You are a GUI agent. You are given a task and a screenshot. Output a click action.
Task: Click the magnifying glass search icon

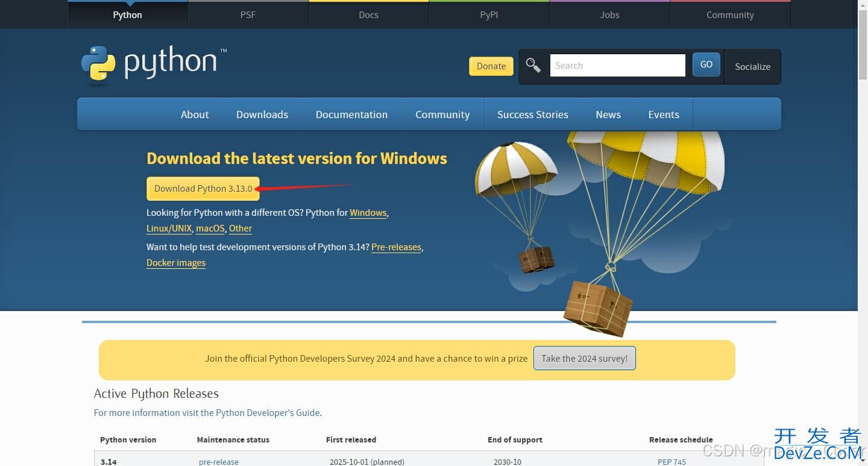[x=533, y=65]
